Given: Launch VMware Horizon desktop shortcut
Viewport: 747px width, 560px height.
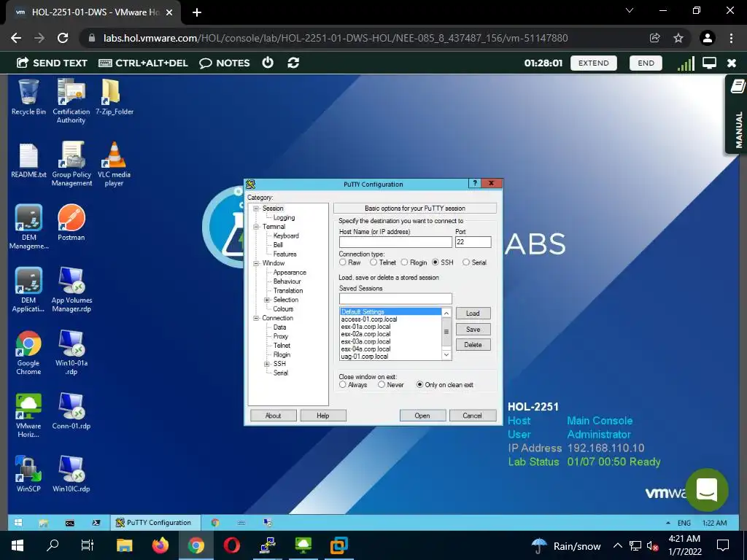Looking at the screenshot, I should pos(28,415).
